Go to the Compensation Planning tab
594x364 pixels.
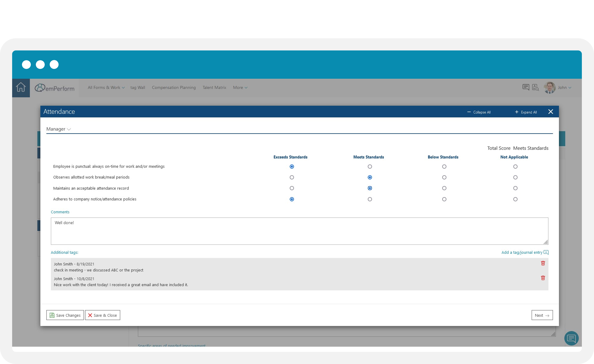pyautogui.click(x=174, y=87)
